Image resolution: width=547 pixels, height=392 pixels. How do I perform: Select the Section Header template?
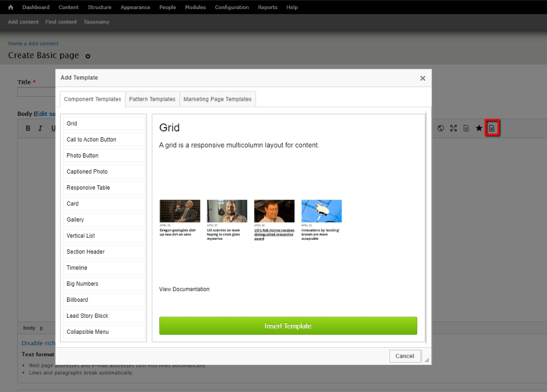[104, 252]
